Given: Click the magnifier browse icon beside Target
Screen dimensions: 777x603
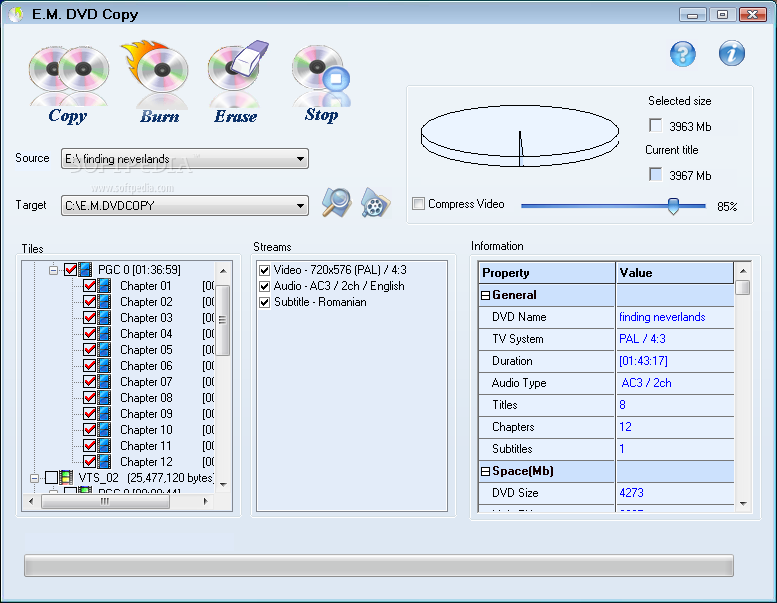Looking at the screenshot, I should pos(336,203).
